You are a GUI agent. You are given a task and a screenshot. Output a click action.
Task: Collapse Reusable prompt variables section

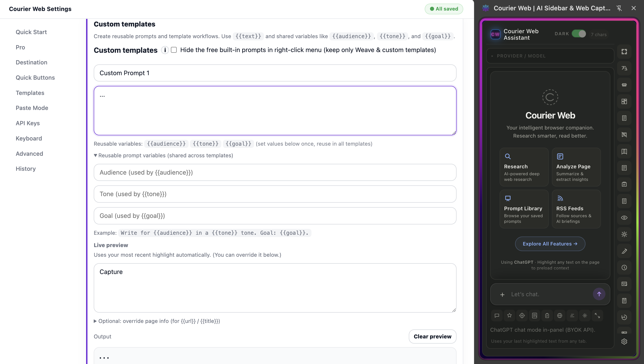click(163, 155)
